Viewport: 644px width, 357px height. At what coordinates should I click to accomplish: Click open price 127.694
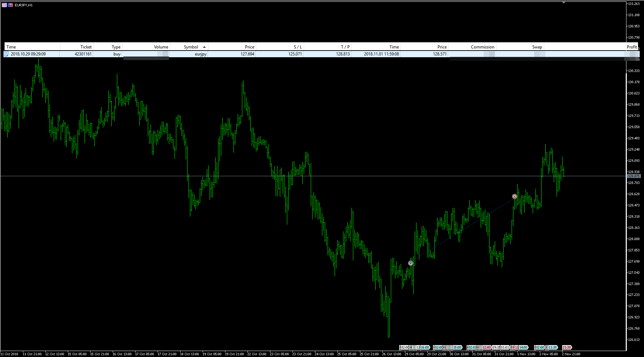point(248,54)
